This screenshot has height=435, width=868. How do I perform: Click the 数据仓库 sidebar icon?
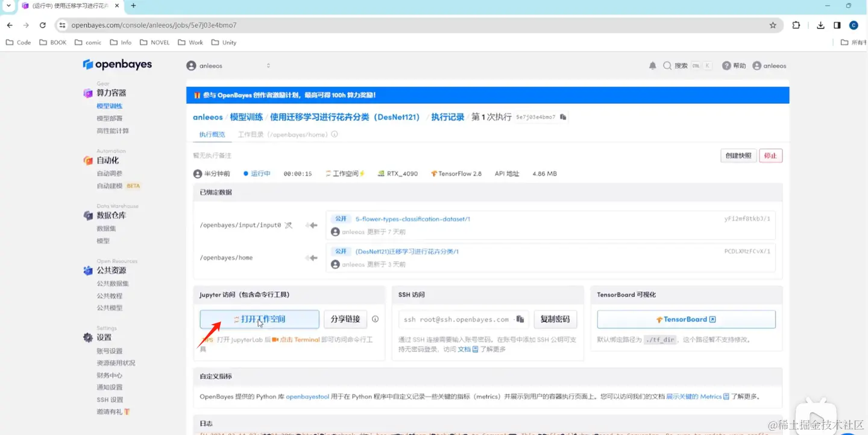[88, 215]
